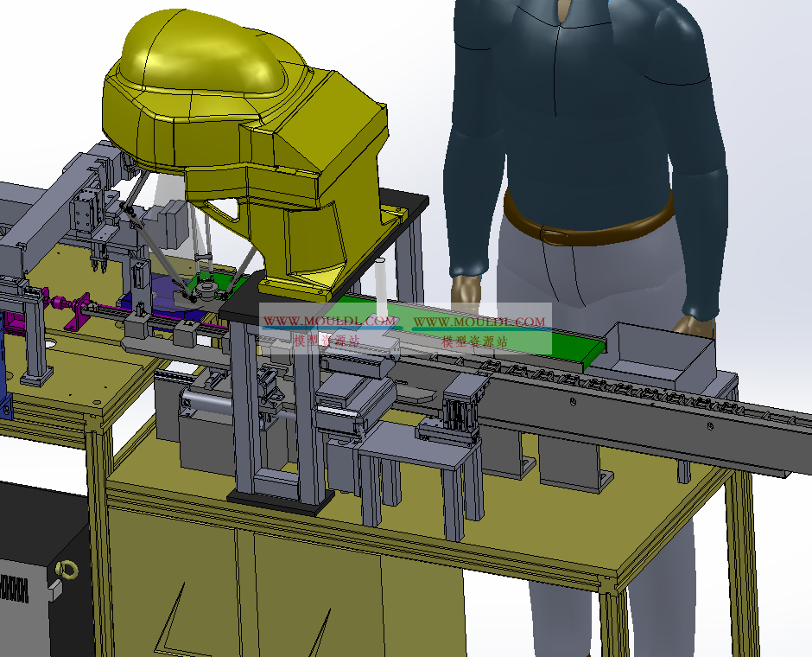This screenshot has height=657, width=812.
Task: Select the white cylindrical post on conveyor
Action: (380, 285)
